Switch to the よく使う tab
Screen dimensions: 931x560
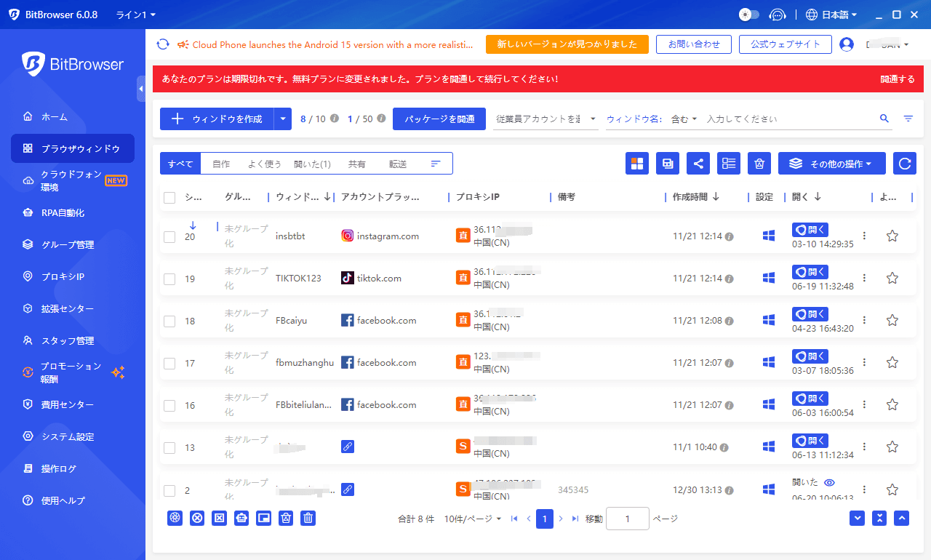click(264, 164)
